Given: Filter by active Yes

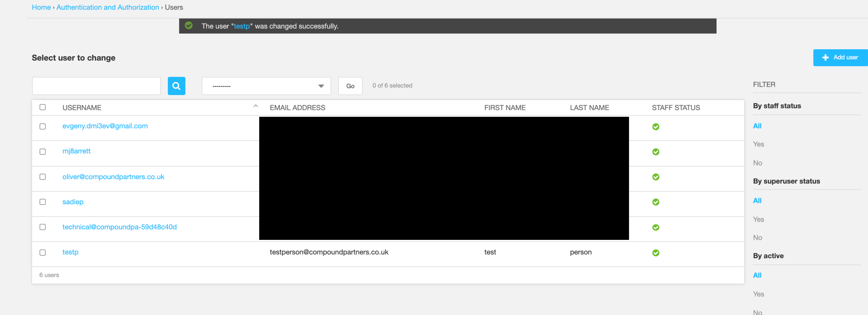Looking at the screenshot, I should click(x=759, y=294).
